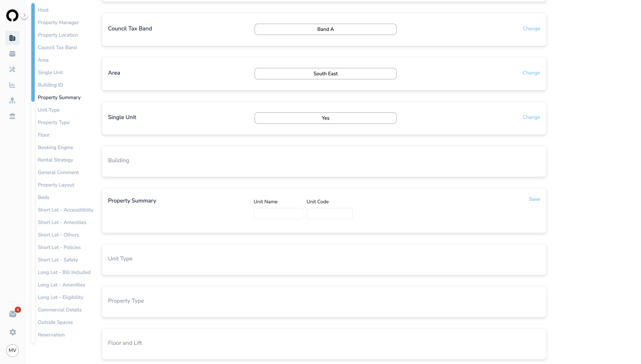Expand the sidebar with the chevron arrow

coord(24,15)
